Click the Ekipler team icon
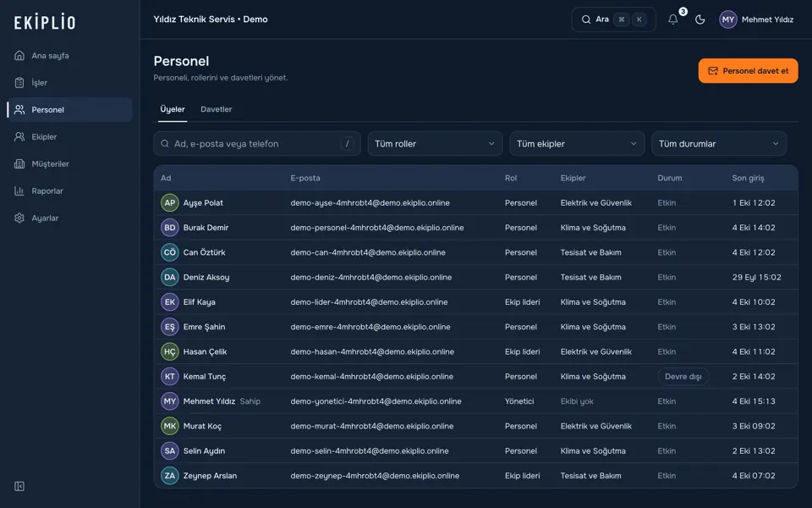 click(19, 137)
